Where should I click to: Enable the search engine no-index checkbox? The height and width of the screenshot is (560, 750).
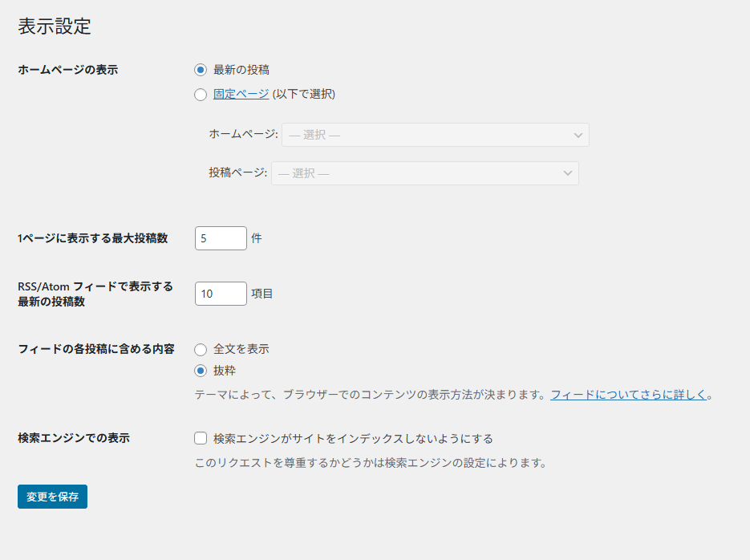point(201,438)
